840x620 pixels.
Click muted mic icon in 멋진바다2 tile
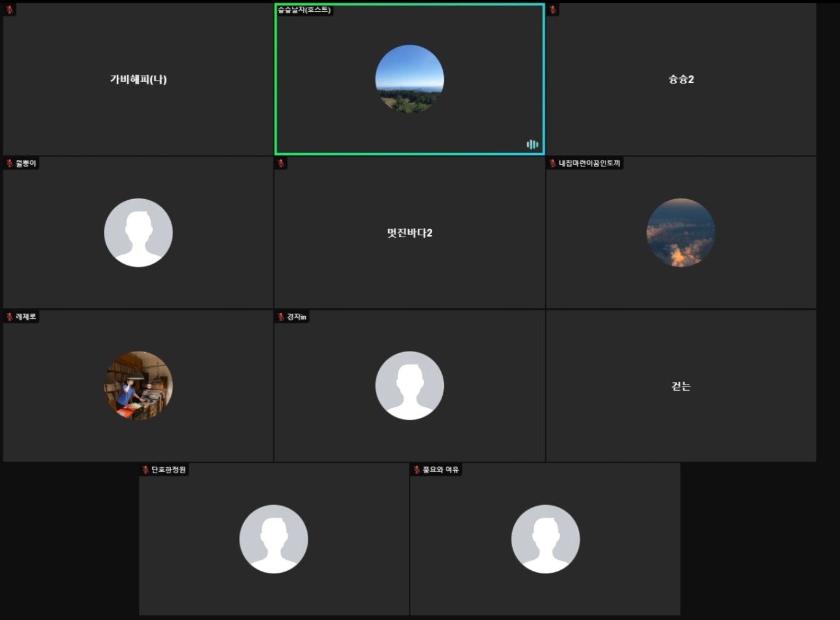click(x=281, y=163)
